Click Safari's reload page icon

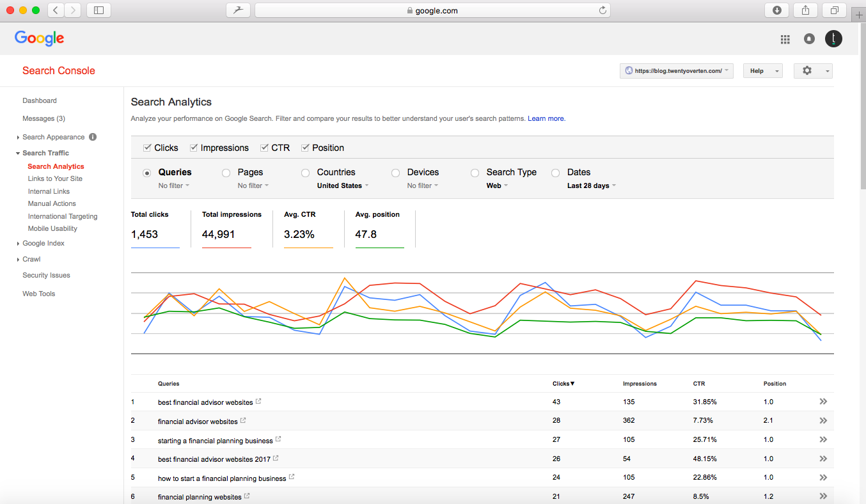point(602,10)
